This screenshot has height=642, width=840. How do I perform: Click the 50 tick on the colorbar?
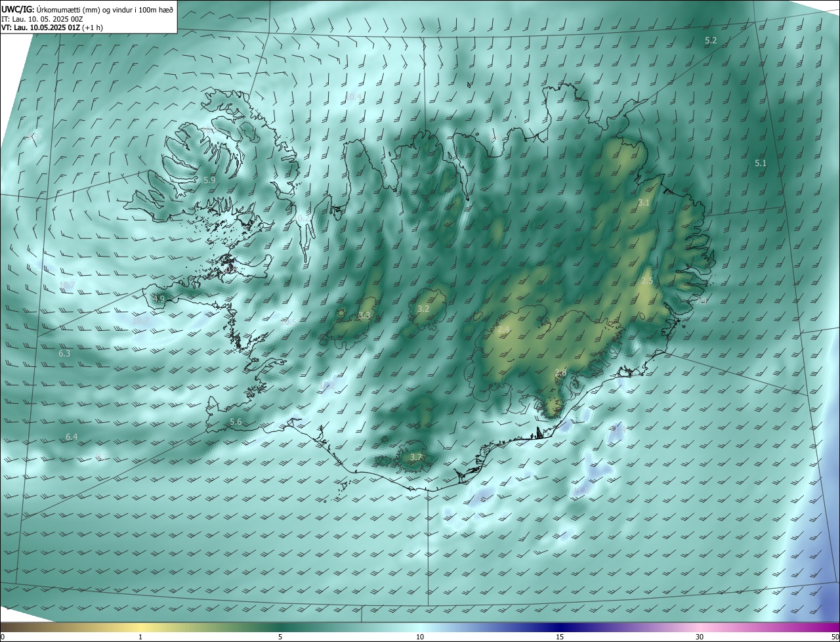(835, 637)
